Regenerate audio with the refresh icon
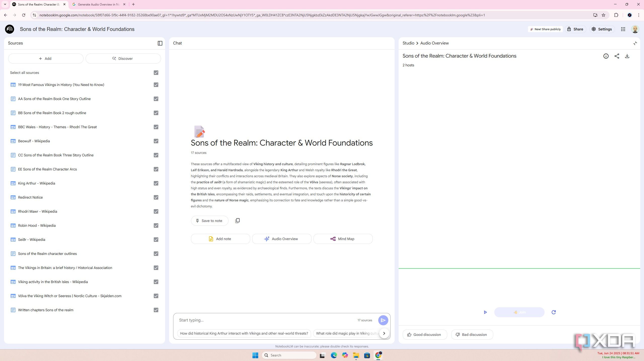 pos(554,312)
